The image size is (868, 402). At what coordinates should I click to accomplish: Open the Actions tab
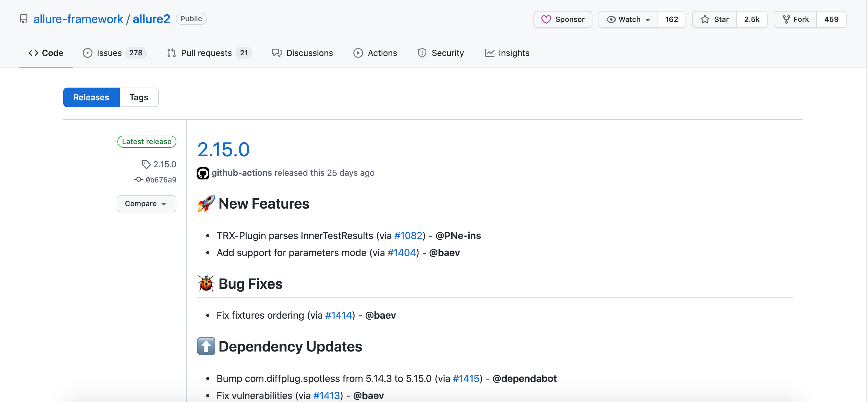pyautogui.click(x=375, y=53)
